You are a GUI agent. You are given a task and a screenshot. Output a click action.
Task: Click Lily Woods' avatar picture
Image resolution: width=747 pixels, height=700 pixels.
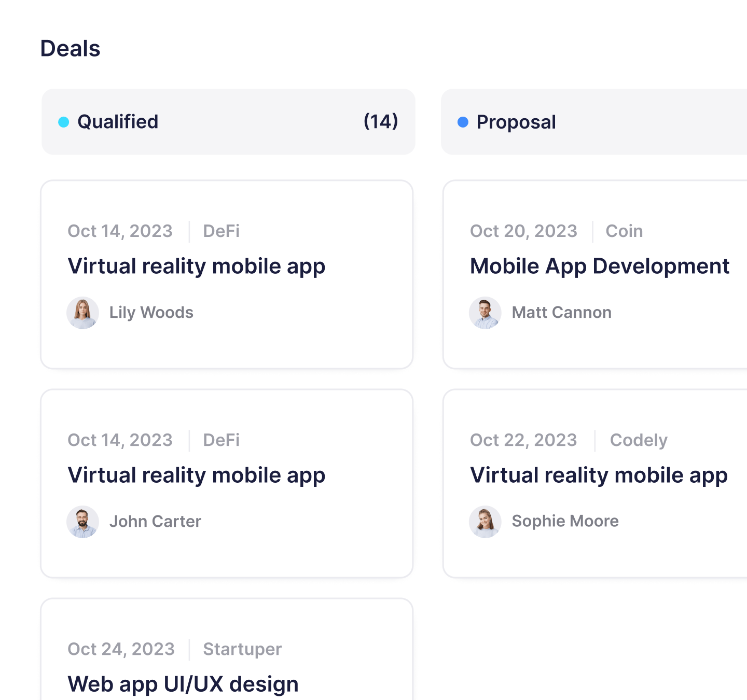tap(82, 313)
